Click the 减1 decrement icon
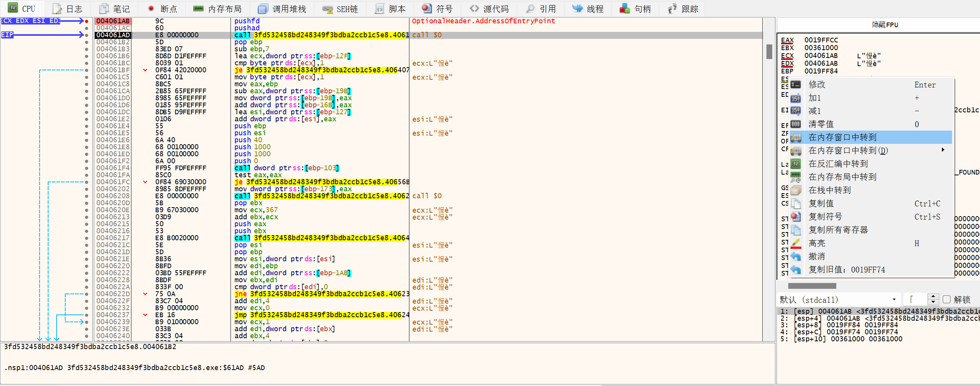The image size is (980, 386). click(x=796, y=111)
